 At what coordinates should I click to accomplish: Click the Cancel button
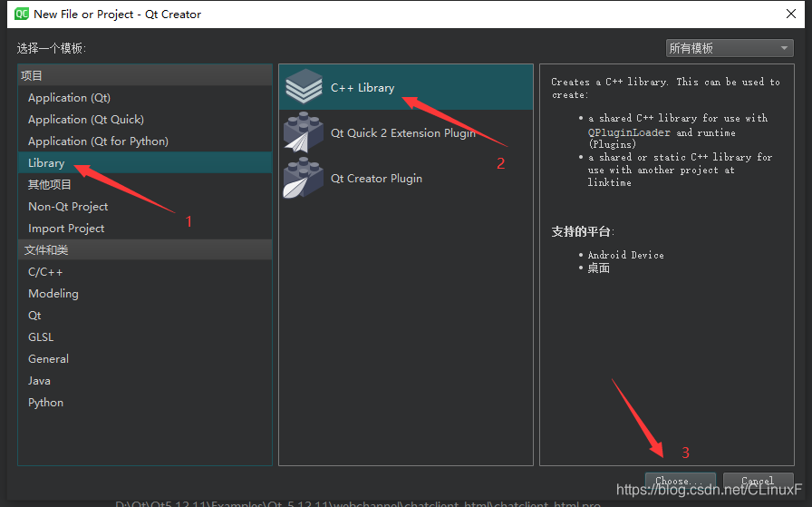[759, 481]
